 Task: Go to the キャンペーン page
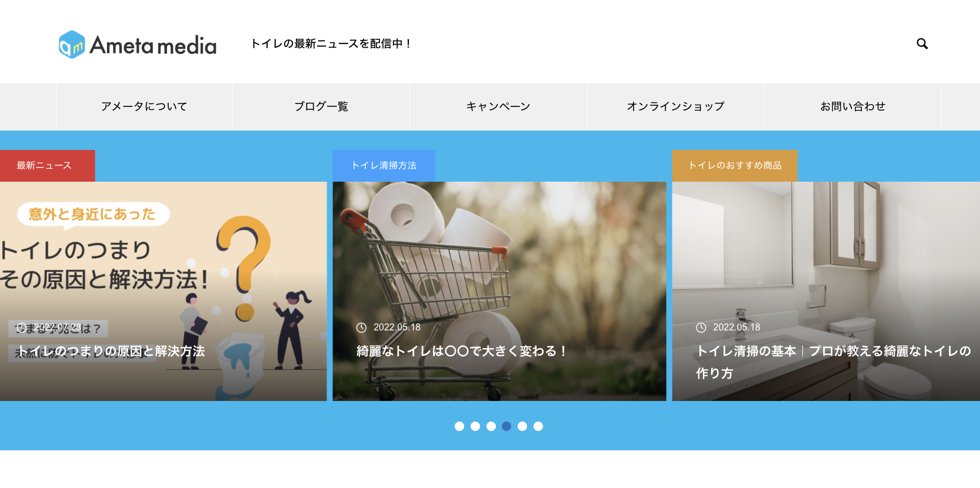tap(498, 106)
